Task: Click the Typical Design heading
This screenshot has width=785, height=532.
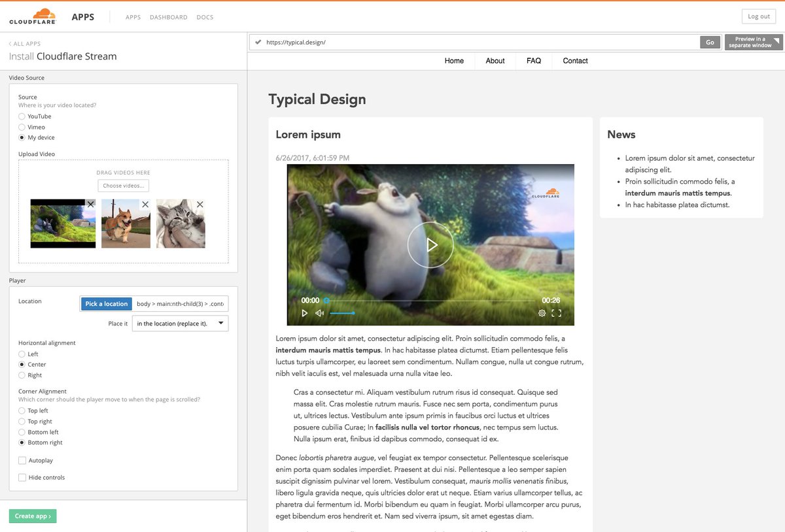Action: (x=317, y=99)
